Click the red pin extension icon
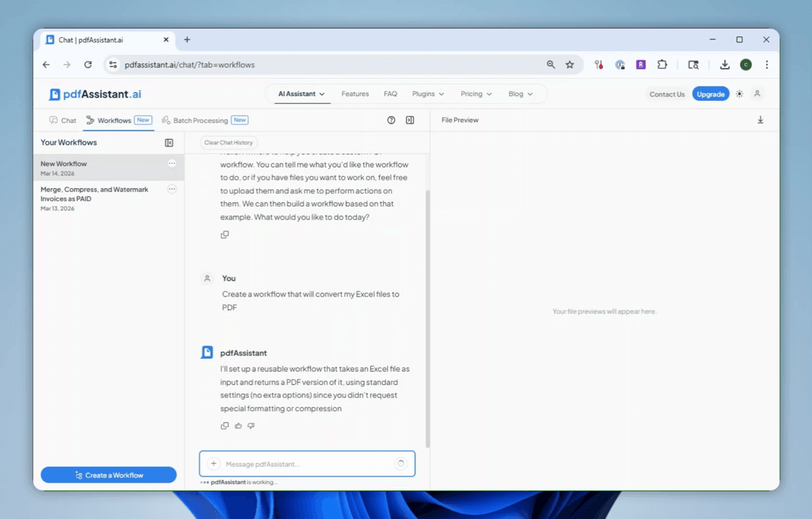 (x=599, y=65)
